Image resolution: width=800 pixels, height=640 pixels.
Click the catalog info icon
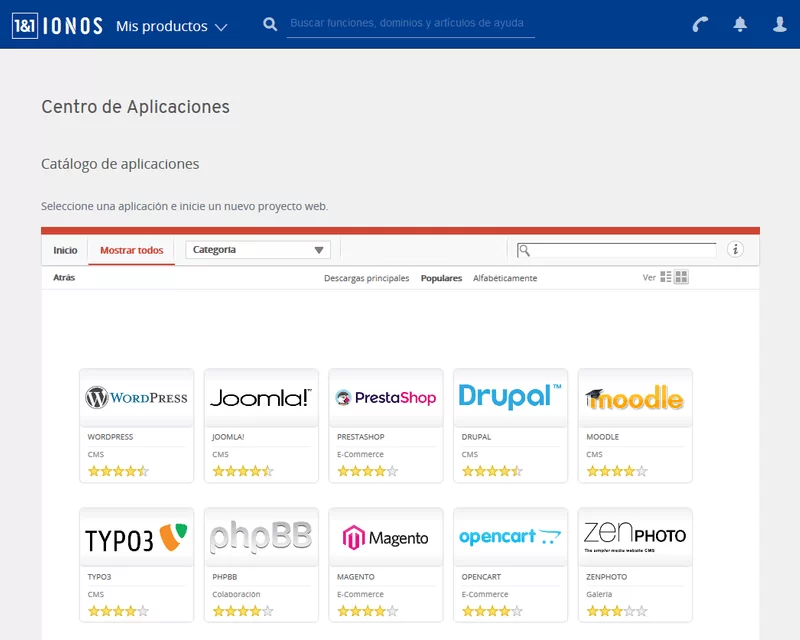point(735,250)
